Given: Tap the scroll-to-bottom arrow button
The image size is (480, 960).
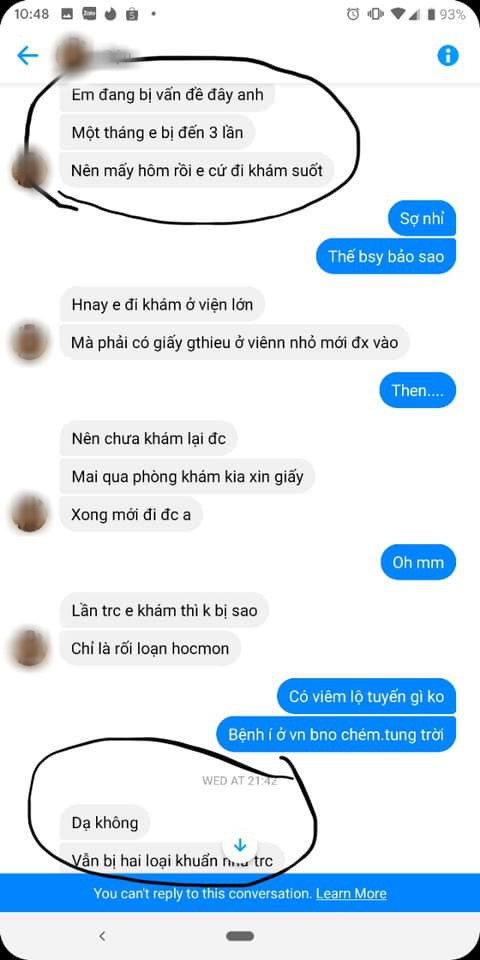Looking at the screenshot, I should (x=240, y=846).
